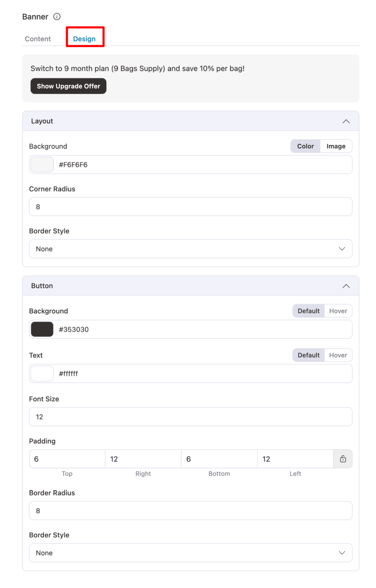Screen dimensions: 376x588
Task: Collapse the Button section chevron
Action: 346,286
